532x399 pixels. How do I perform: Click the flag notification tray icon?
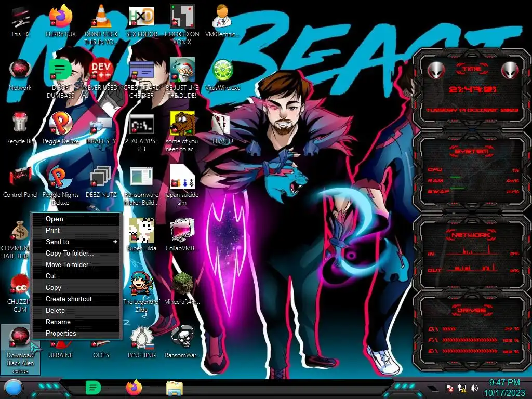pos(449,388)
